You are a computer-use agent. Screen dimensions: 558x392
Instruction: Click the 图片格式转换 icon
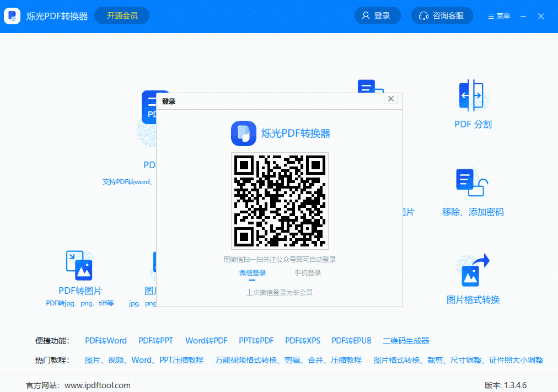click(473, 270)
